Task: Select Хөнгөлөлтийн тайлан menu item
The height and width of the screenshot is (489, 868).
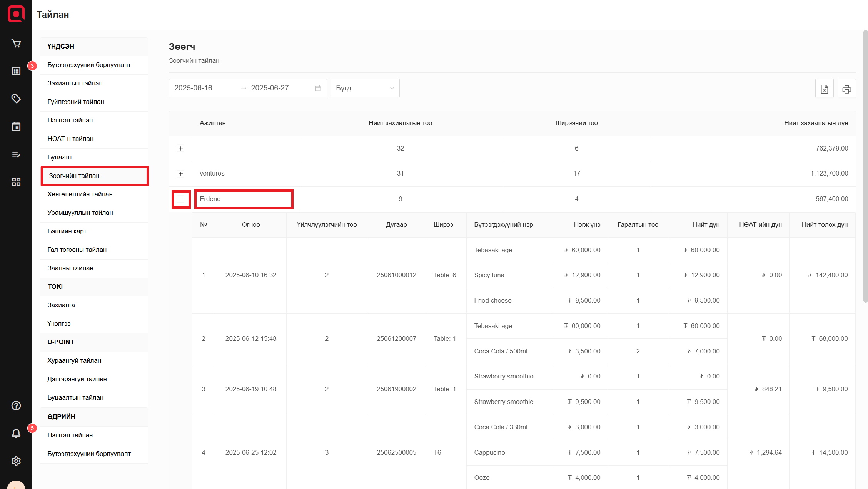Action: pyautogui.click(x=80, y=194)
